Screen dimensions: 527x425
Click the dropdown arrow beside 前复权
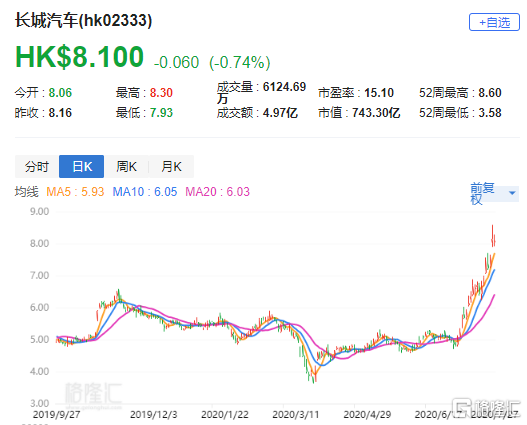click(512, 193)
